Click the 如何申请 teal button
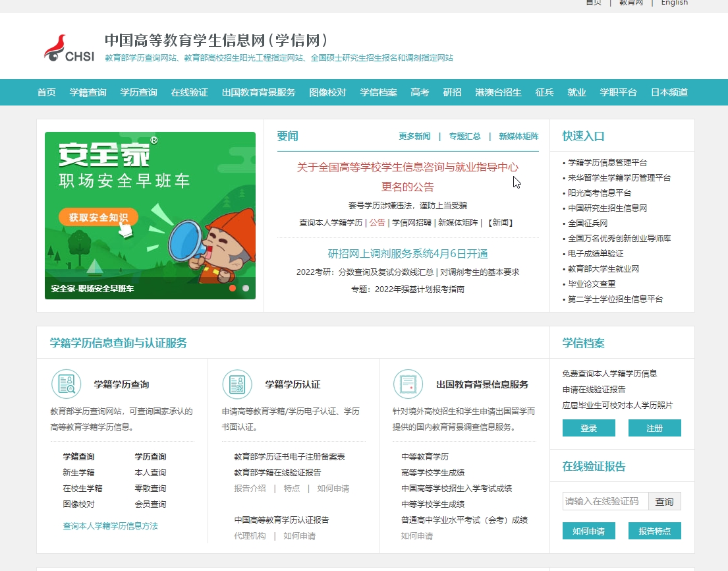 click(589, 531)
